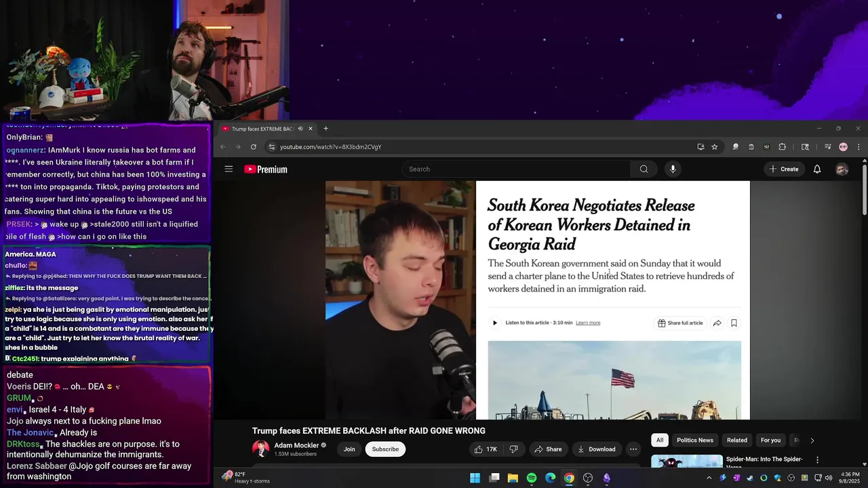This screenshot has height=488, width=868.
Task: Open YouTube notifications bell
Action: [817, 169]
